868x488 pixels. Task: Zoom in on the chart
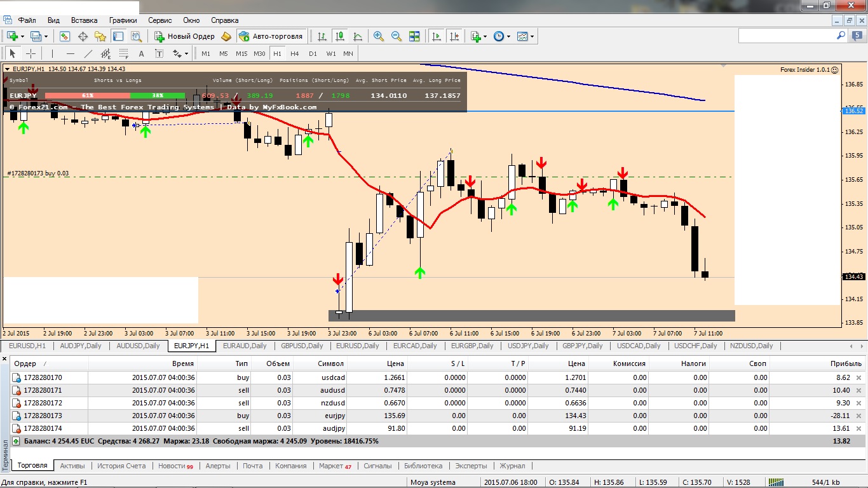[x=379, y=36]
